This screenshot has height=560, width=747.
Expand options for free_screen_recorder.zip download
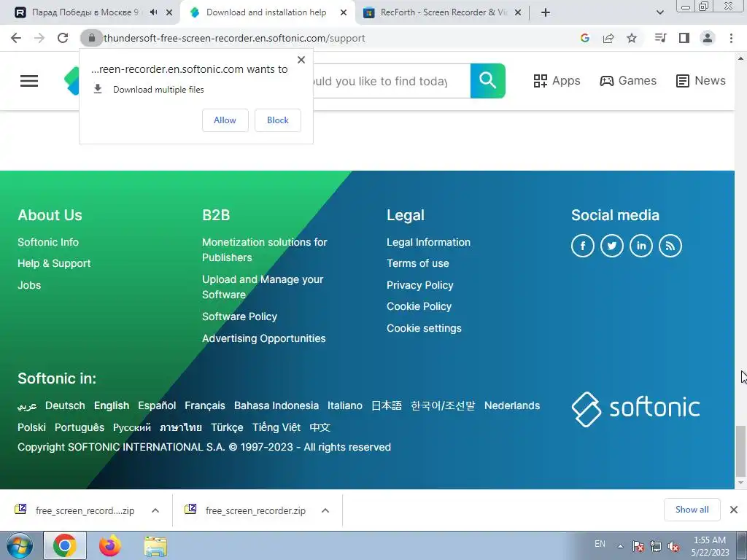pyautogui.click(x=325, y=510)
